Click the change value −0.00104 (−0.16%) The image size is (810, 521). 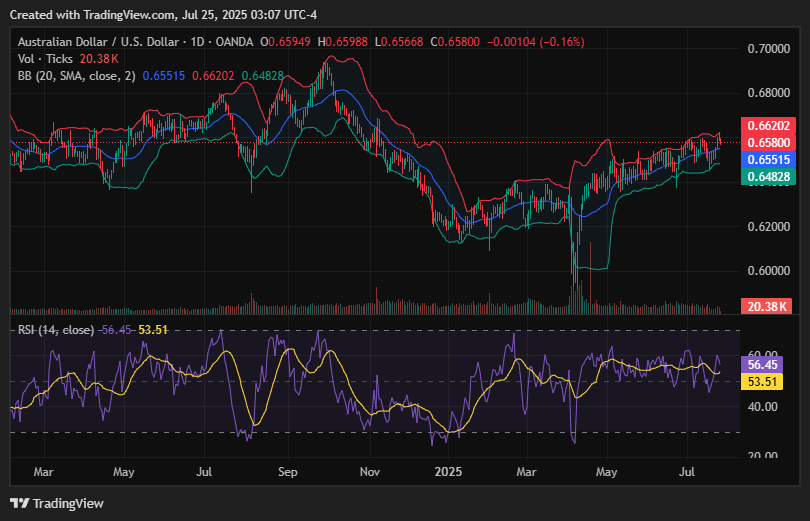coord(536,42)
